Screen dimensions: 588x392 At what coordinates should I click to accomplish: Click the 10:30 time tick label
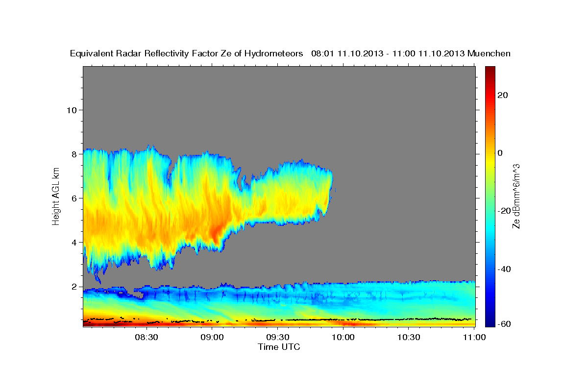pyautogui.click(x=409, y=338)
